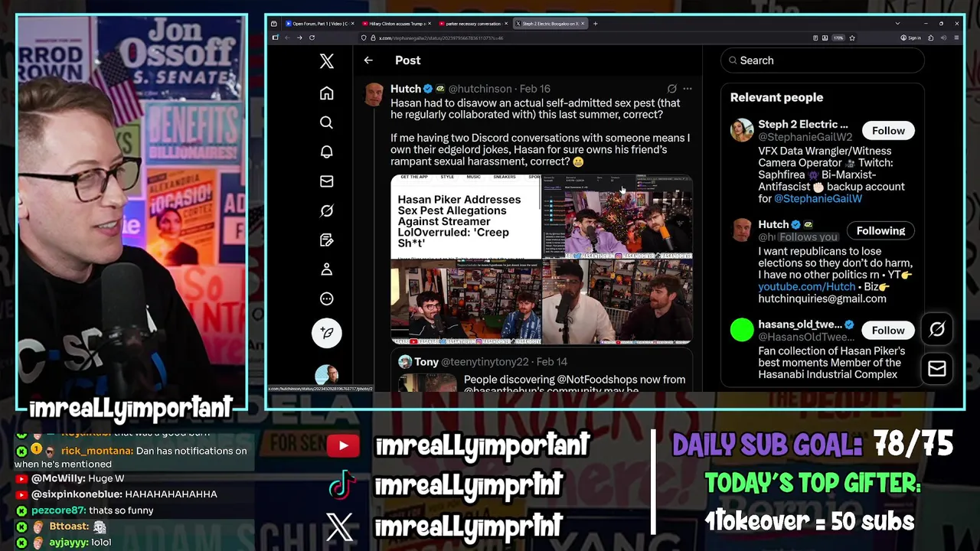Switch to Hillary Clinton accuses Trump tab
This screenshot has height=551, width=980.
pos(396,24)
